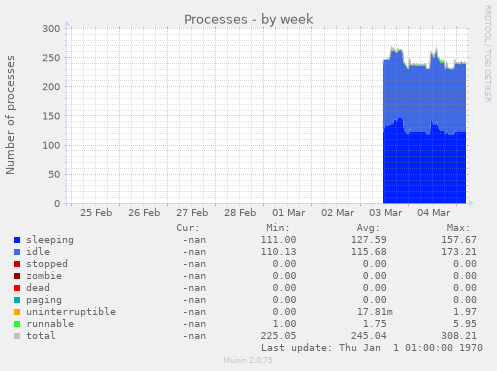Click the 'runnable' legend label
The image size is (497, 371).
(x=50, y=324)
